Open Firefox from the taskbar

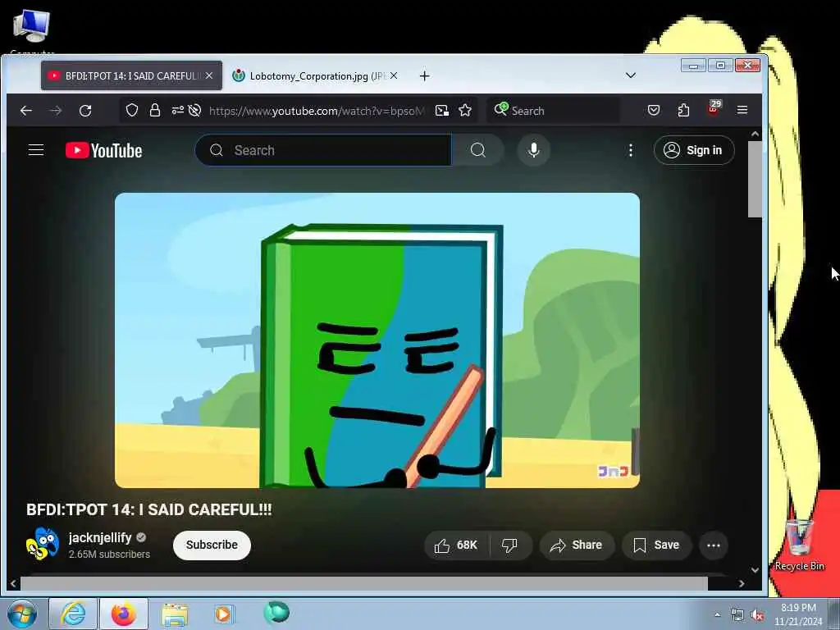[124, 614]
